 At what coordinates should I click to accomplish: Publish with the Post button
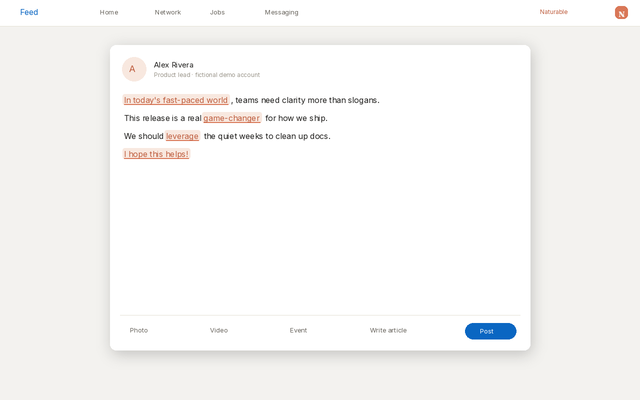[x=490, y=331]
